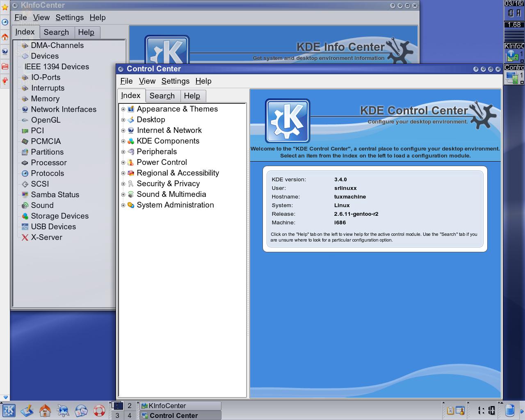This screenshot has width=525, height=420.
Task: Open KInfoCenter Help menu
Action: tap(98, 18)
